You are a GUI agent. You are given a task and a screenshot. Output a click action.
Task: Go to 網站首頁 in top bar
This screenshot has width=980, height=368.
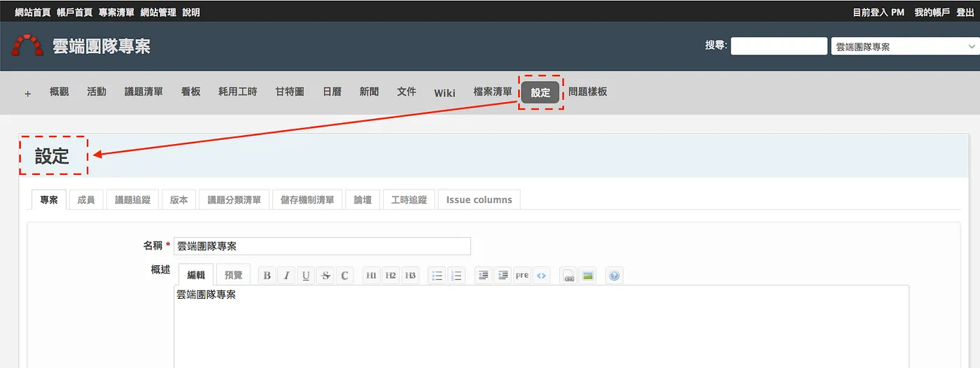(x=33, y=13)
